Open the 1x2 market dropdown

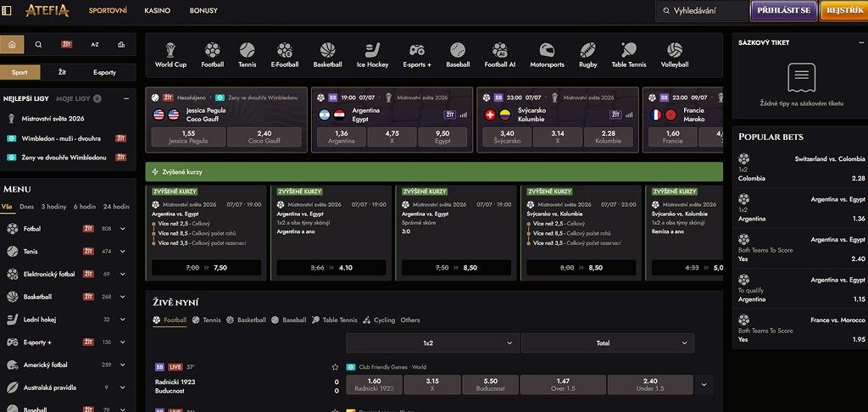[432, 342]
